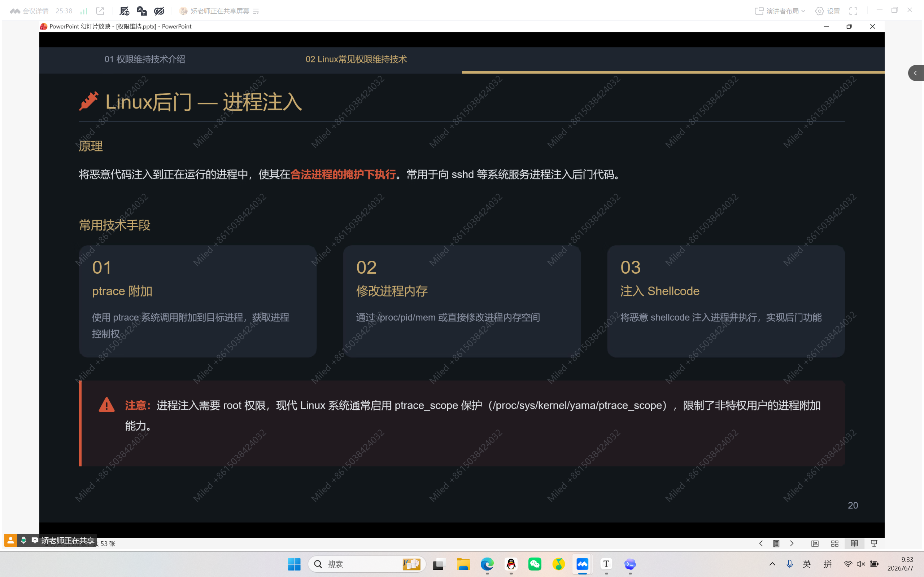Screen dimensions: 924x577
Task: Open the options menu beside 矫老师正在共享屏幕
Action: click(256, 11)
